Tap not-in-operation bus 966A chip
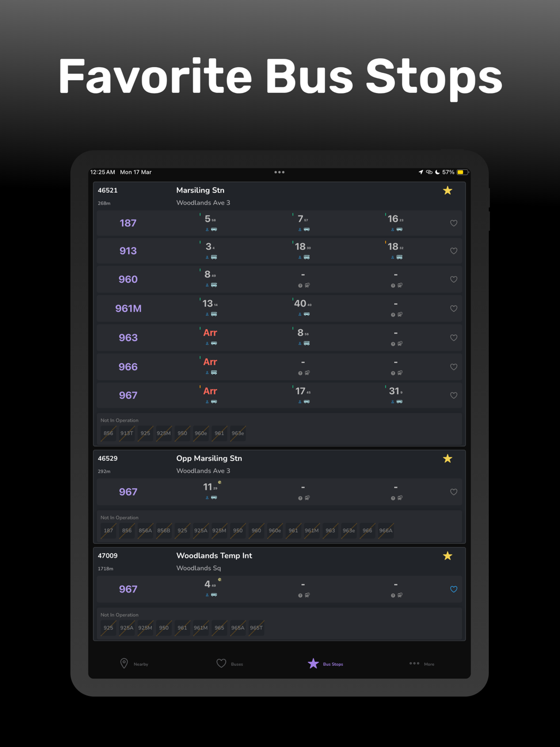Screen dimensions: 560x747 coord(386,530)
